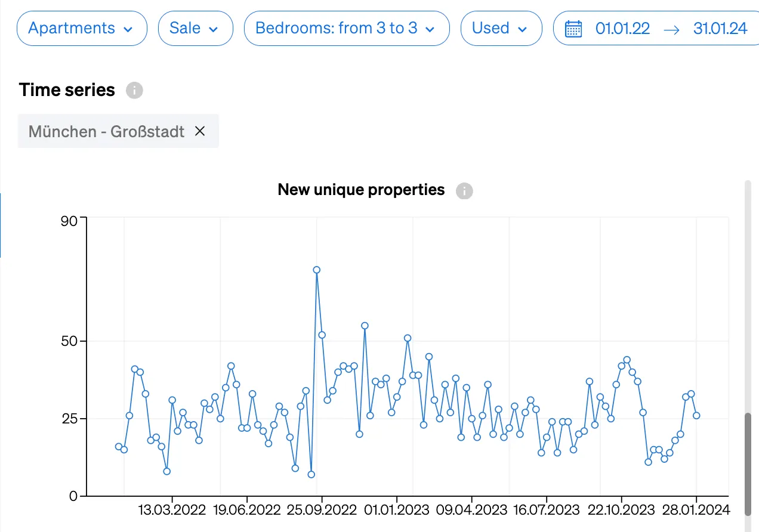Click the highest peak data point on chart
Screen dimensions: 759x532
click(317, 270)
